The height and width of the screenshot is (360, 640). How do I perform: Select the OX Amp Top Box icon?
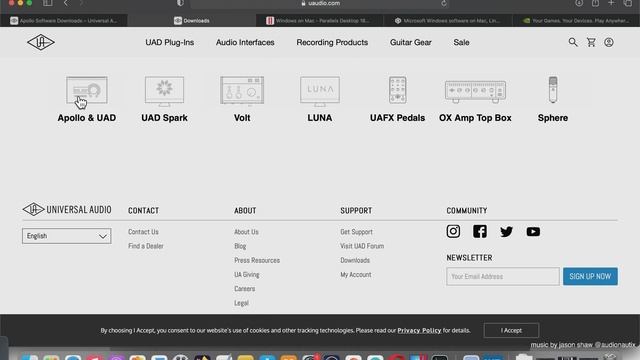click(475, 91)
